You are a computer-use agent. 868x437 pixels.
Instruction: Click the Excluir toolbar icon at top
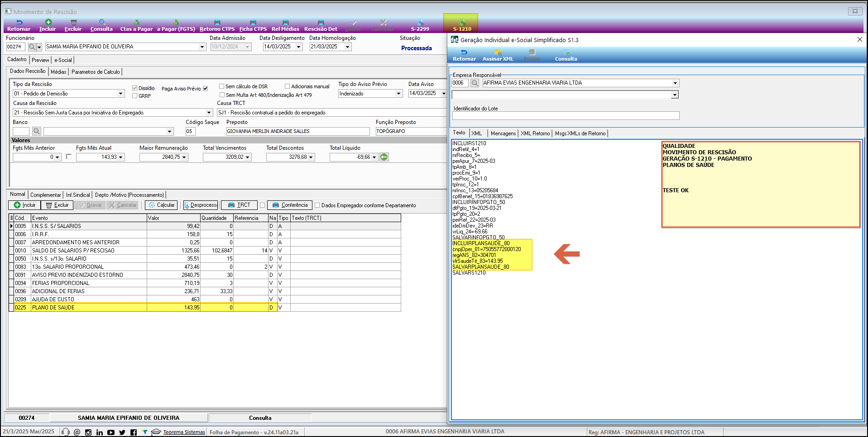pyautogui.click(x=73, y=25)
